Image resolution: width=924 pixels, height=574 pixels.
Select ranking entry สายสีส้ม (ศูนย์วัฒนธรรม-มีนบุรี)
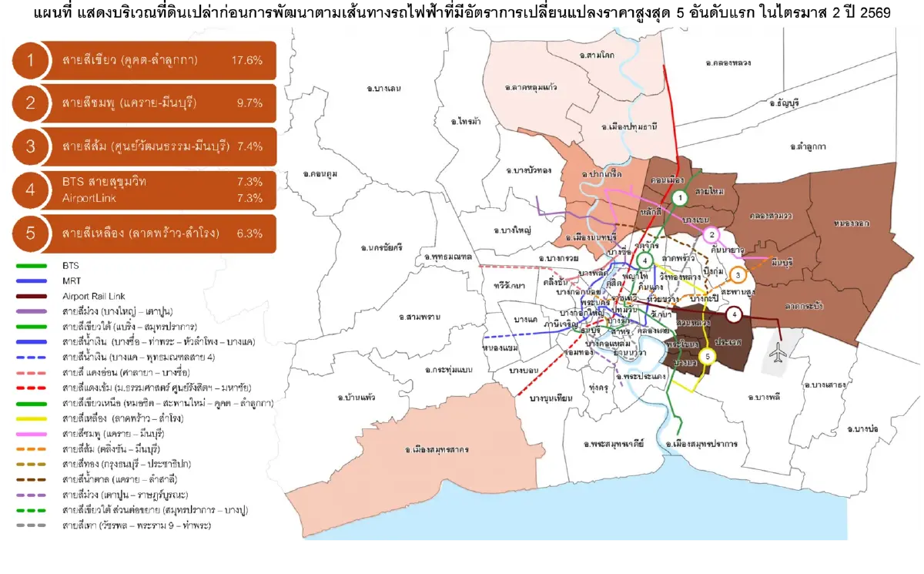[146, 146]
